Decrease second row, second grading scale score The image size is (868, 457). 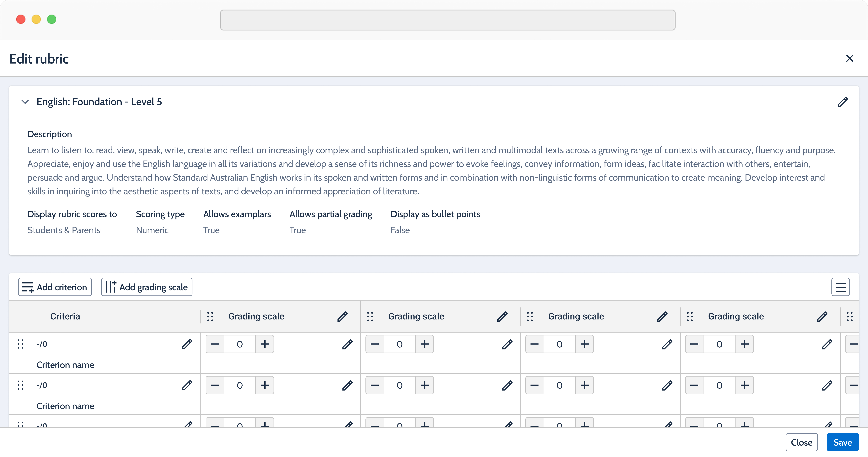coord(375,385)
